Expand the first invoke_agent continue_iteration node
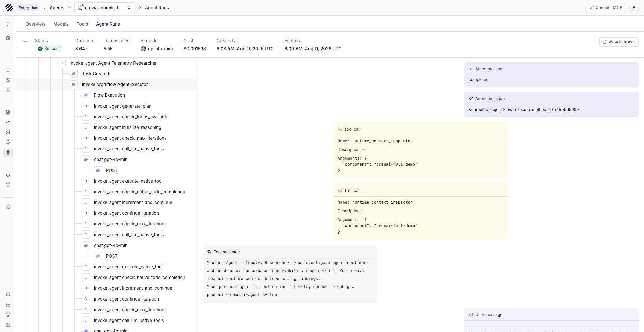This screenshot has height=332, width=644. point(86,213)
